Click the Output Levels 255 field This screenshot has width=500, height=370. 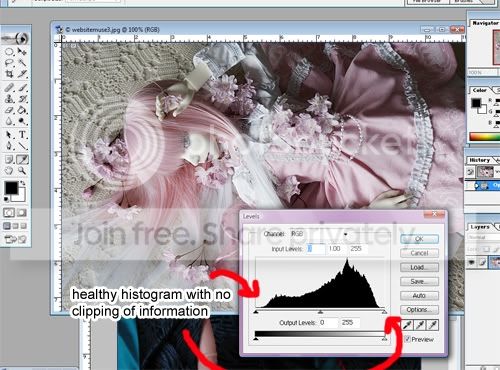(x=349, y=322)
